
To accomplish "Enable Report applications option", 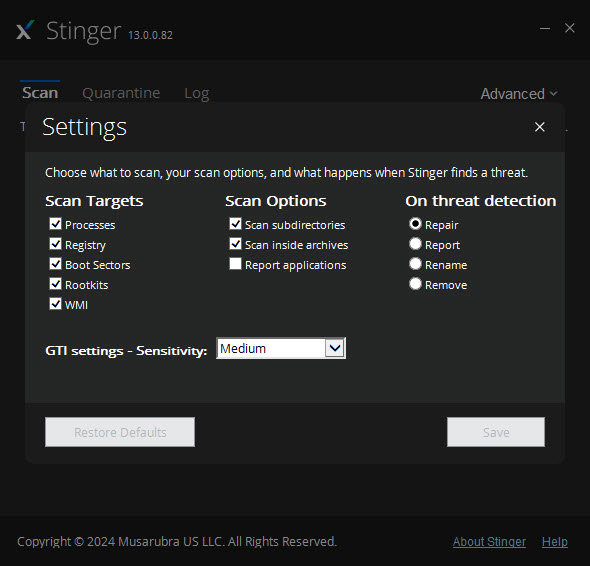I will point(235,264).
